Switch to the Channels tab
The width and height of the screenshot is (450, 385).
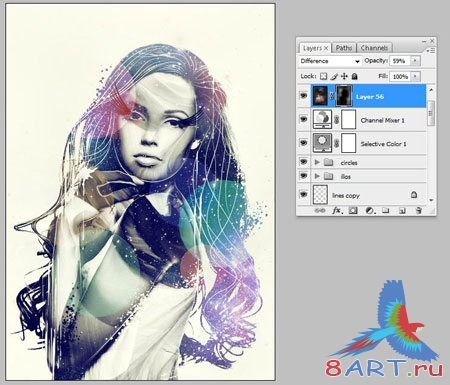374,48
